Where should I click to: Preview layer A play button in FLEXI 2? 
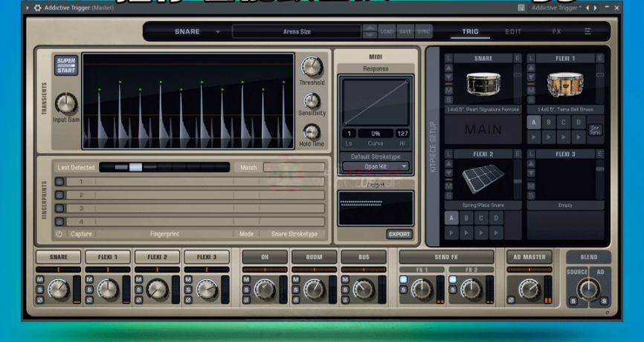pyautogui.click(x=451, y=233)
